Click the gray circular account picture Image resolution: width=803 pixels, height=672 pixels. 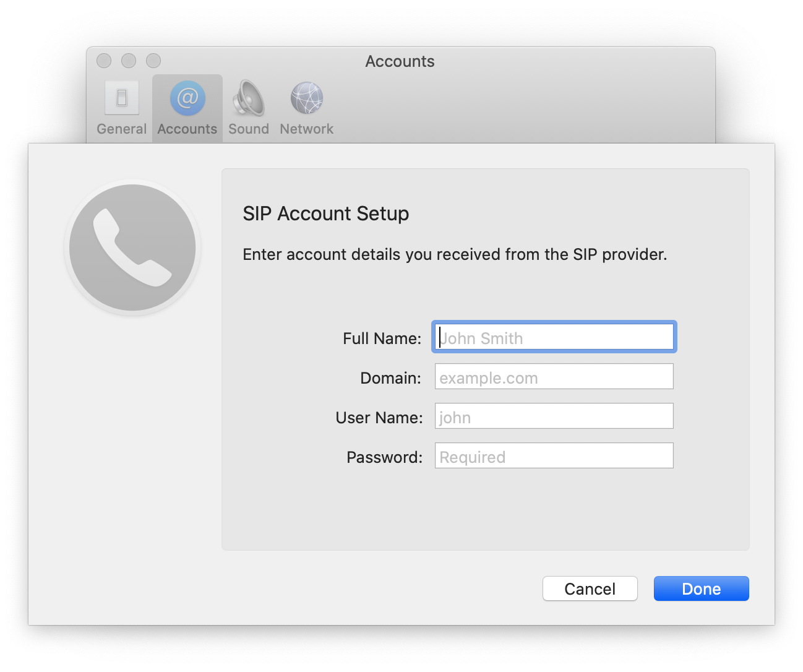(x=132, y=248)
